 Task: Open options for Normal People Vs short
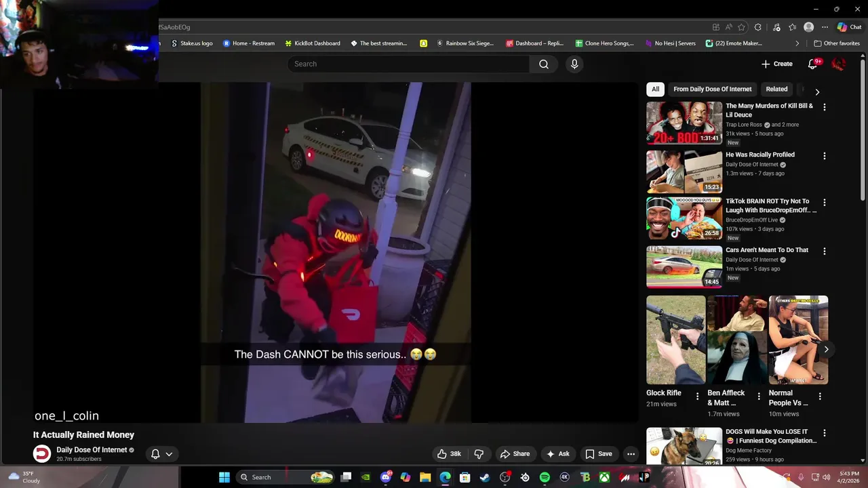pyautogui.click(x=820, y=396)
